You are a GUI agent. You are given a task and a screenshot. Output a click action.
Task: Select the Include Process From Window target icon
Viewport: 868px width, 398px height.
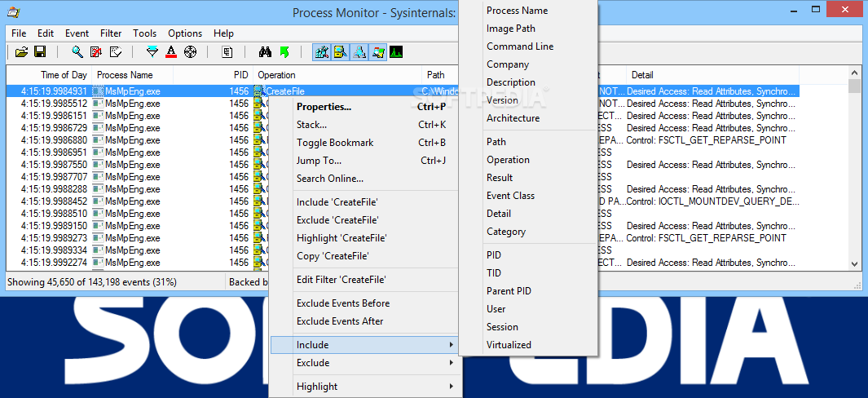(190, 52)
